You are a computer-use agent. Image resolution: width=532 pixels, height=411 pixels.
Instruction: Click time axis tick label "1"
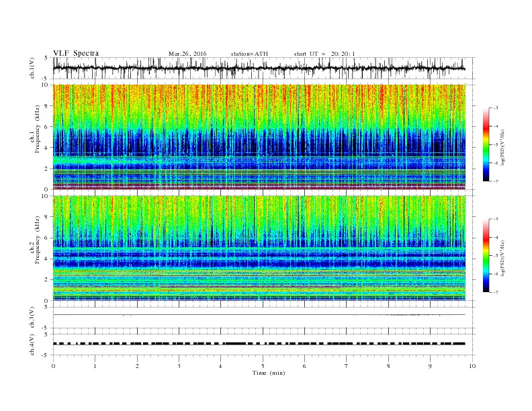click(x=95, y=366)
